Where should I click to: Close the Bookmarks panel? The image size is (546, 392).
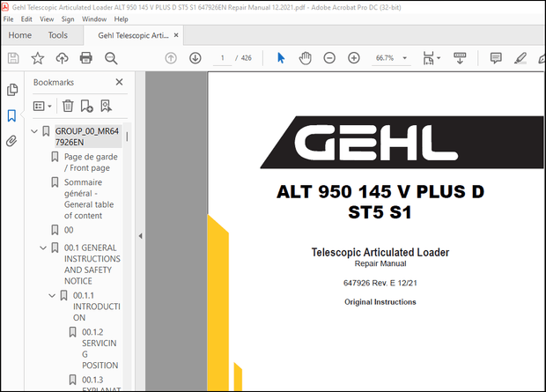pos(119,82)
